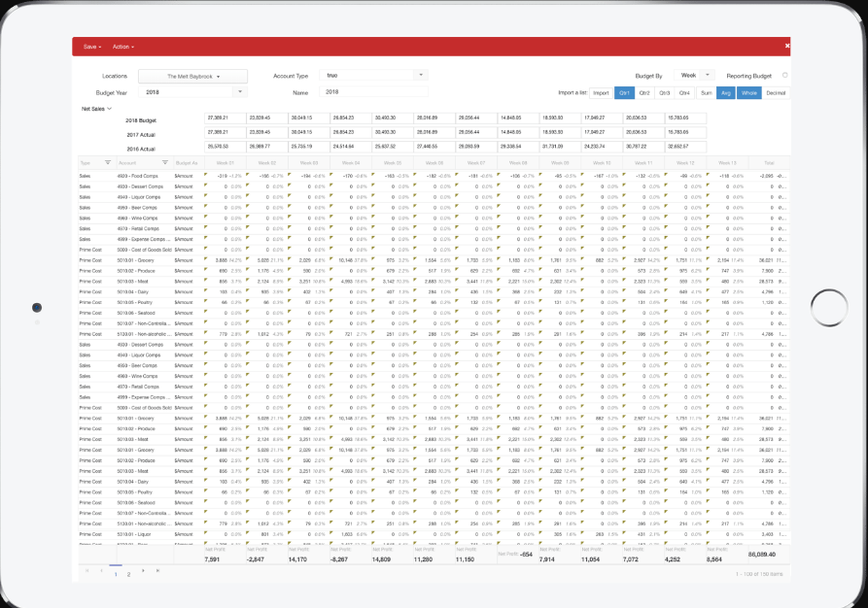Open the Action menu

(x=122, y=47)
